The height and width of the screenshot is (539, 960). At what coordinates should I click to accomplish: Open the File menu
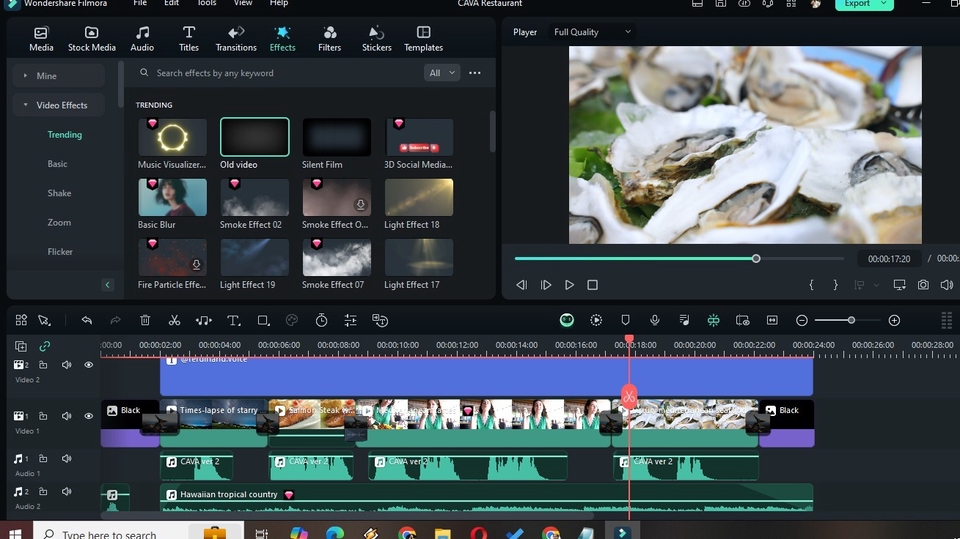tap(140, 3)
